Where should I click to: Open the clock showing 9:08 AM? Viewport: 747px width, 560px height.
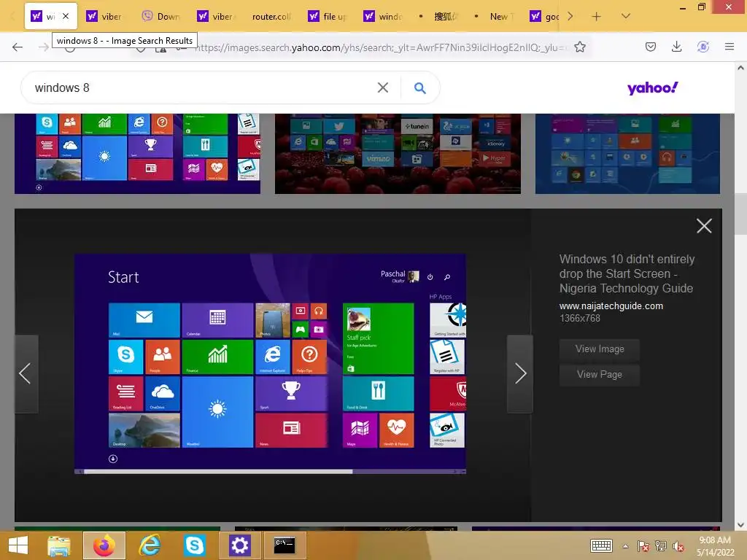tap(715, 546)
